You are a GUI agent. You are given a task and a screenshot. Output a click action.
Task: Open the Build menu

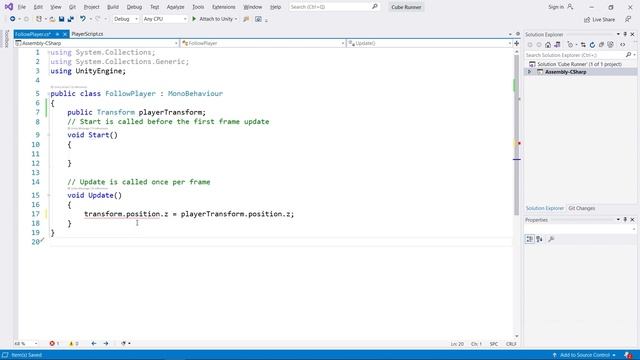click(113, 7)
